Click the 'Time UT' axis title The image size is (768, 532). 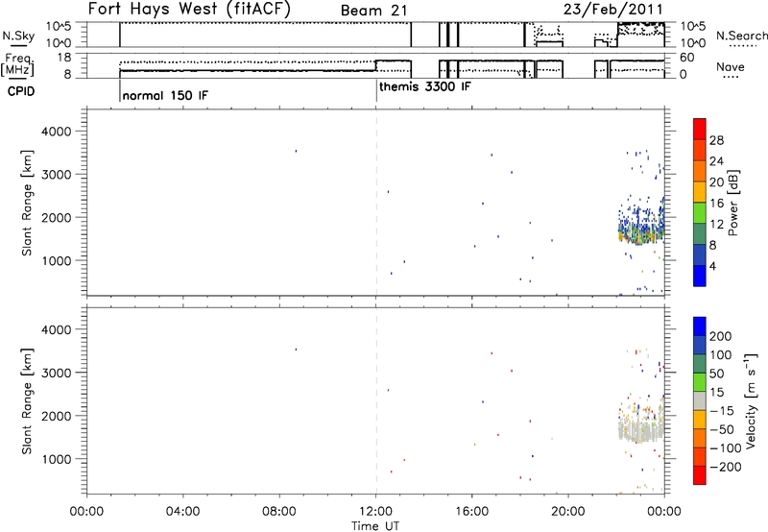[x=375, y=526]
